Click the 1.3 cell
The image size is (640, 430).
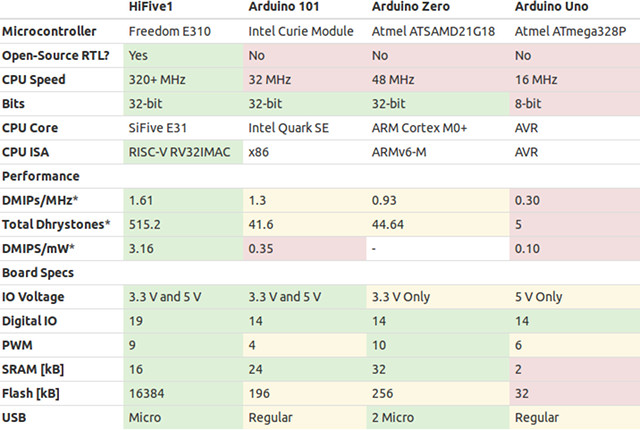pyautogui.click(x=305, y=200)
